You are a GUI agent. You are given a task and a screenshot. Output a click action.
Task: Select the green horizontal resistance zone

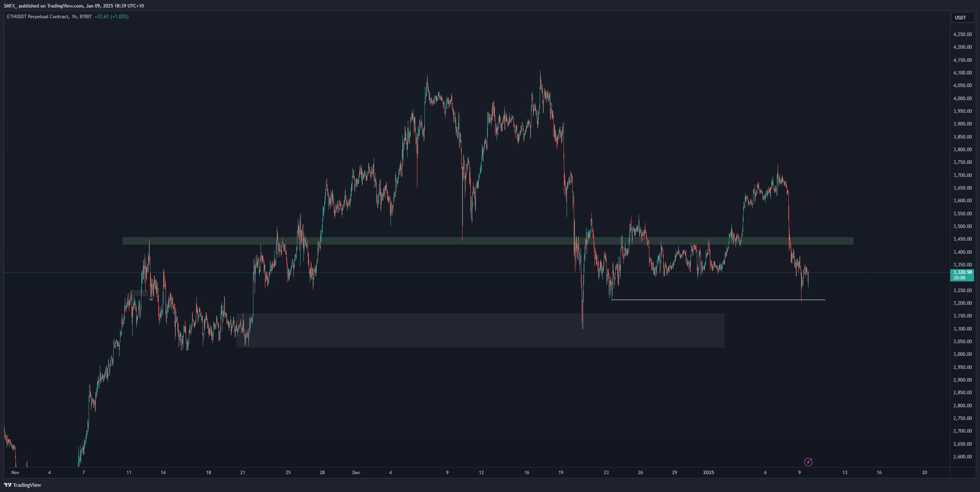pyautogui.click(x=396, y=241)
